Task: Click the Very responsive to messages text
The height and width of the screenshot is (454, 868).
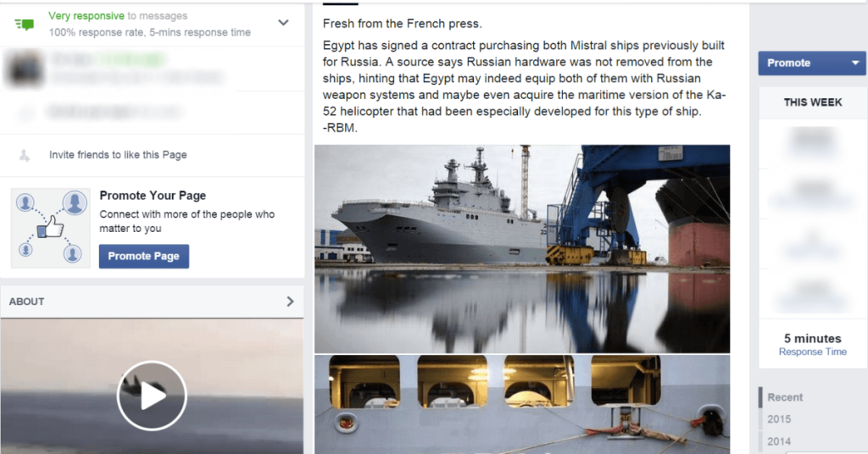Action: point(118,16)
